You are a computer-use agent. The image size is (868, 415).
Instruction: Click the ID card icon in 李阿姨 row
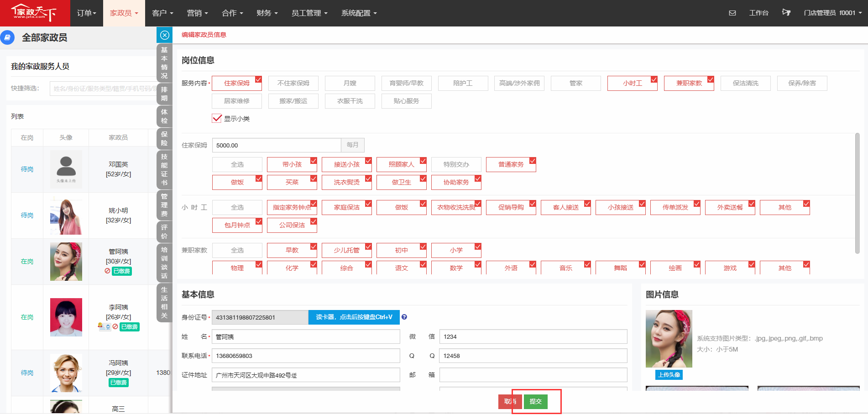pos(104,326)
